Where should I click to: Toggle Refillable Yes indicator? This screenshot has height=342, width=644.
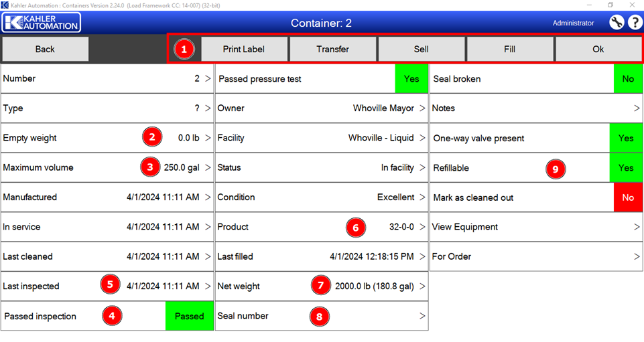(x=626, y=168)
